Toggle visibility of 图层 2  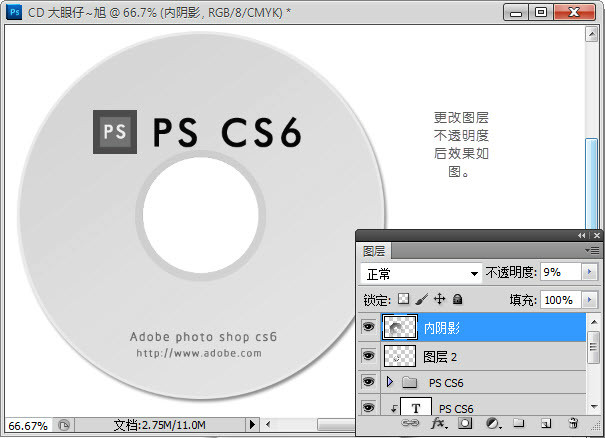368,355
